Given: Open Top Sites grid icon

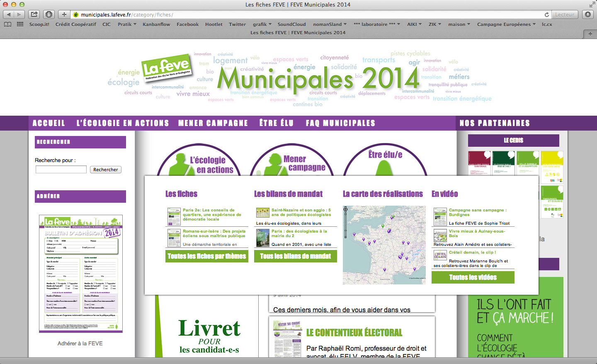Looking at the screenshot, I should click(x=20, y=24).
